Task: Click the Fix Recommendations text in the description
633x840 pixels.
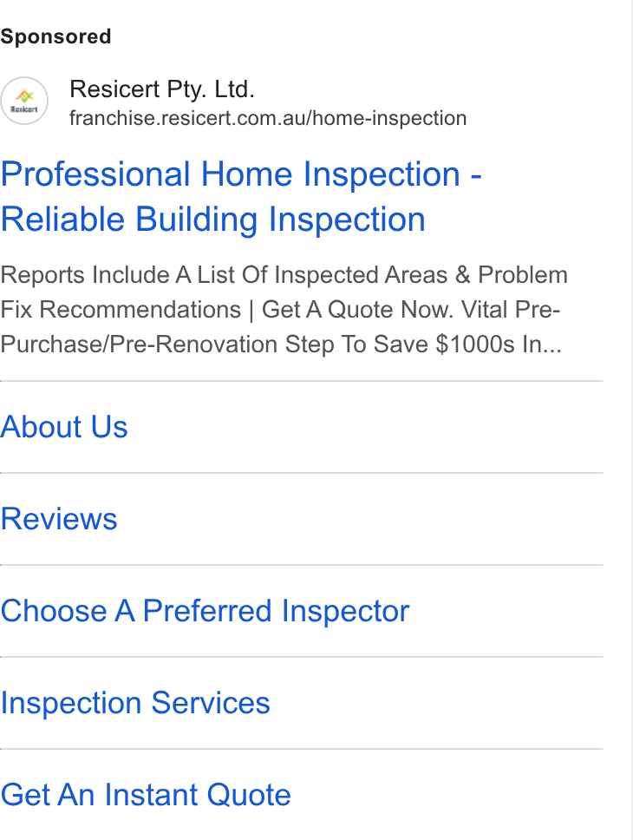Action: tap(121, 310)
